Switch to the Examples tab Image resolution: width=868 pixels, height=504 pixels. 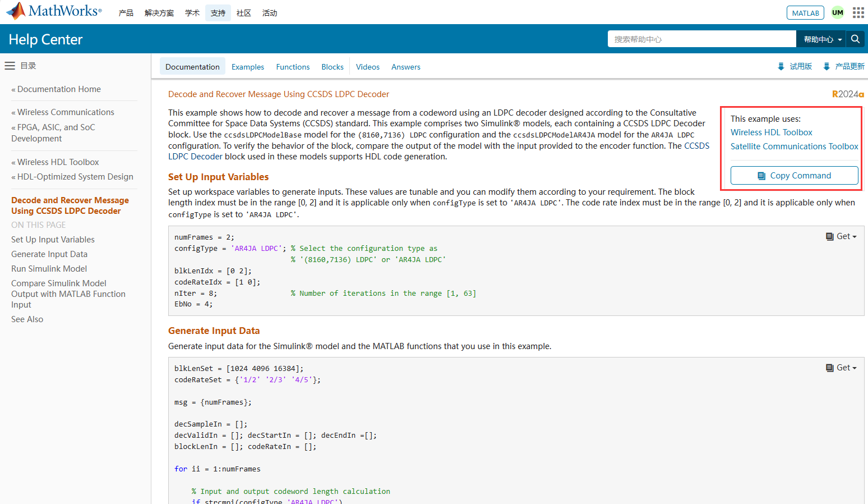(248, 67)
